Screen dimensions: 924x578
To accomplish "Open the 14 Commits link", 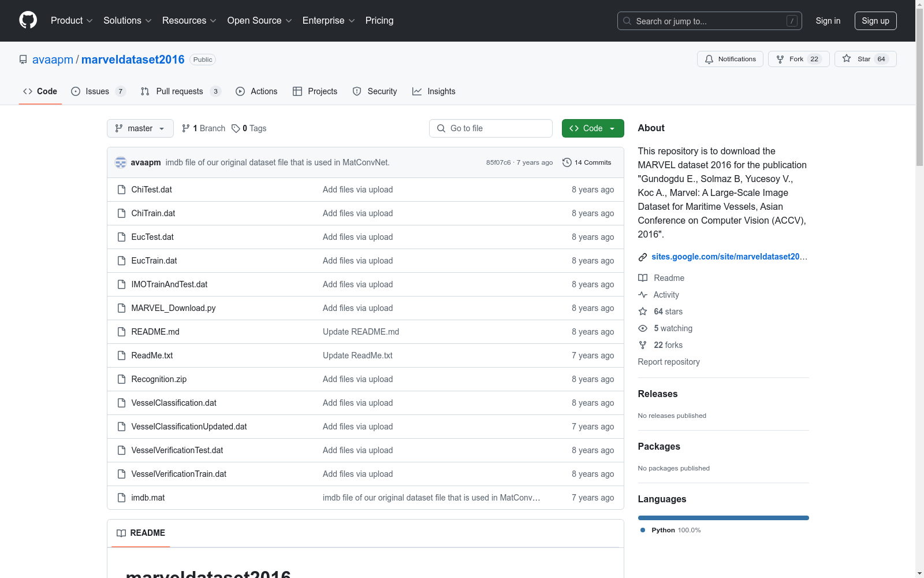I will [x=587, y=162].
